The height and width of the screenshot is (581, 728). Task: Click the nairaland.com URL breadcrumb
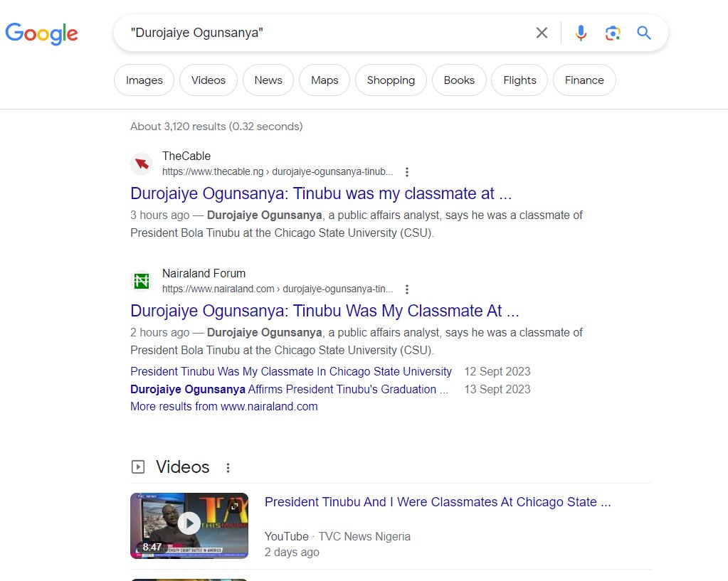point(278,289)
